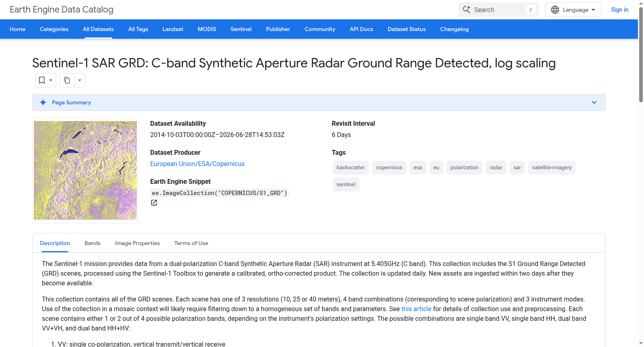The width and height of the screenshot is (644, 347).
Task: Click the 'Earth Engine Snippet' heading
Action: [180, 181]
